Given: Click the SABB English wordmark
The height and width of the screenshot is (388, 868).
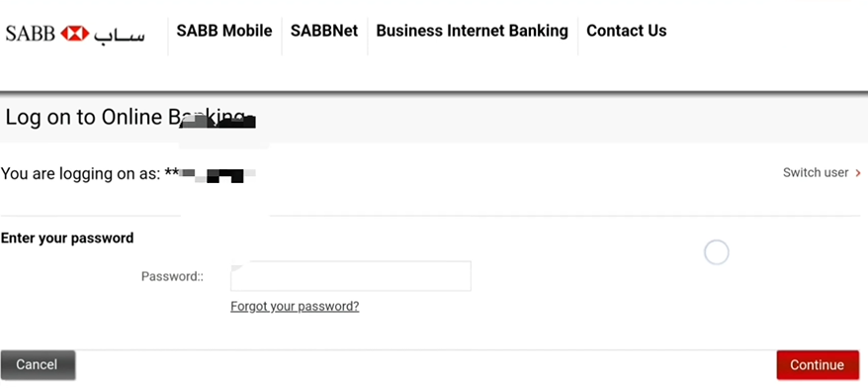Looking at the screenshot, I should tap(31, 34).
